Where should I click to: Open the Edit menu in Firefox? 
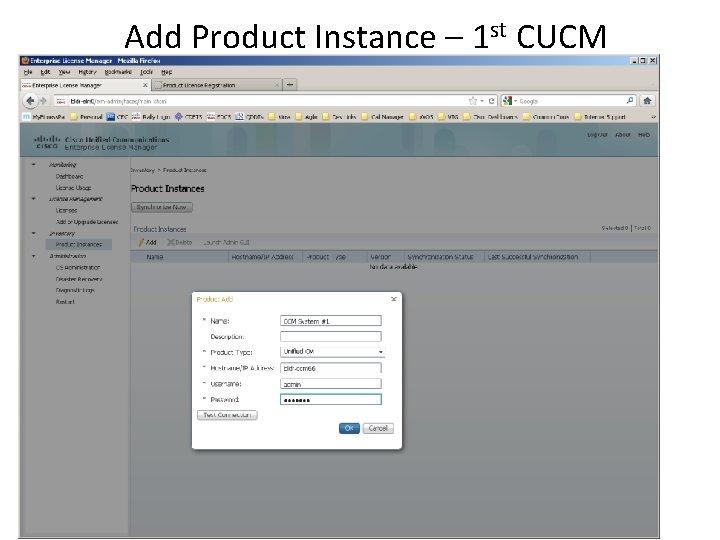45,72
